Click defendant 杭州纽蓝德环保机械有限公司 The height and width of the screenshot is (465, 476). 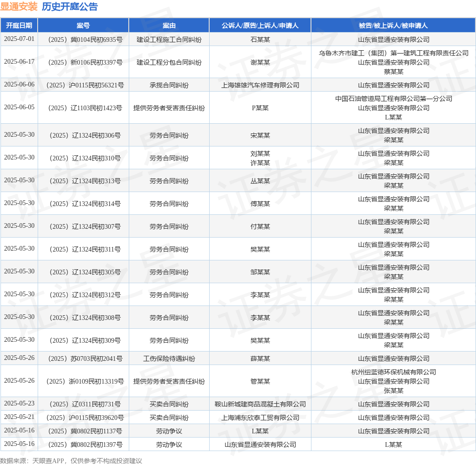point(393,372)
